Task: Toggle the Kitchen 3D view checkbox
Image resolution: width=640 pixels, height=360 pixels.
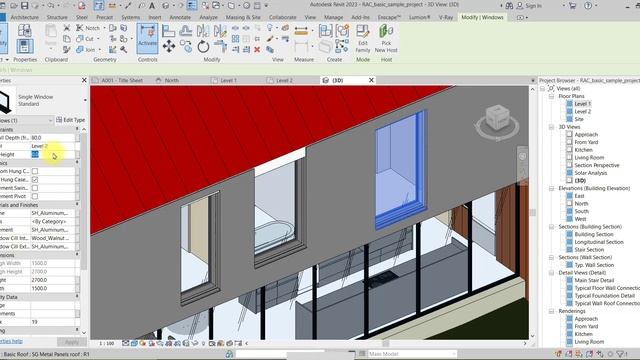Action: (x=569, y=150)
